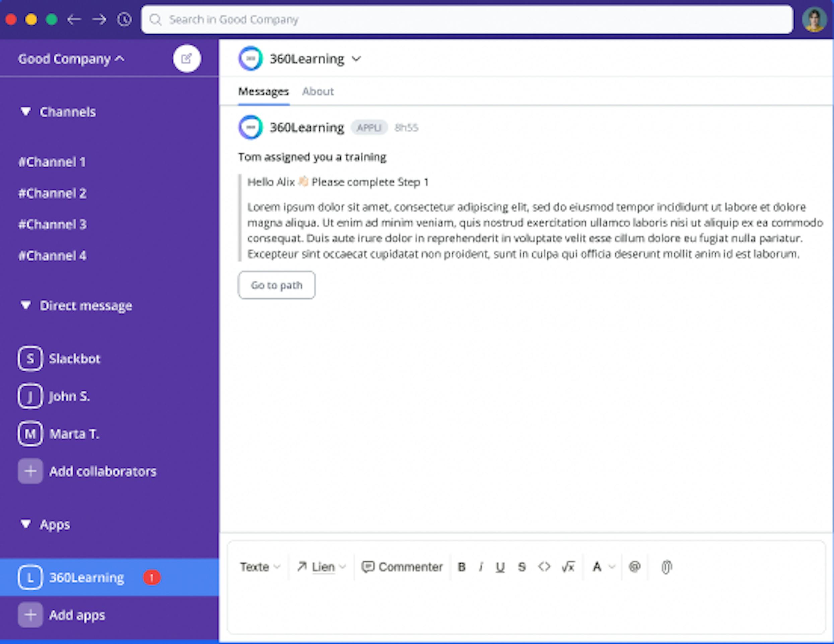
Task: Click the 360Learning logo in header
Action: pos(251,58)
